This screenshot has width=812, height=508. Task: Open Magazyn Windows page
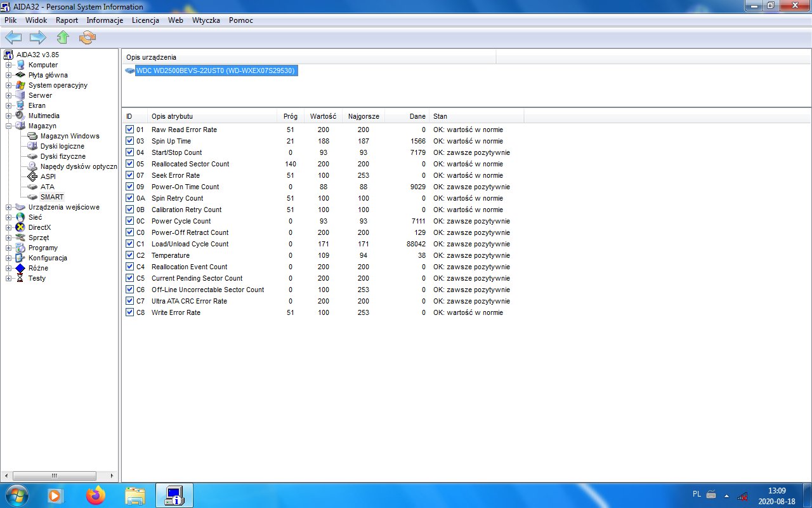[x=70, y=136]
